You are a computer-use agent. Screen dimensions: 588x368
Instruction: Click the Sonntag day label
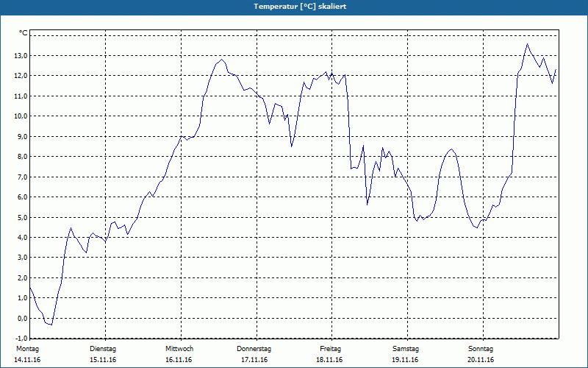pyautogui.click(x=481, y=349)
